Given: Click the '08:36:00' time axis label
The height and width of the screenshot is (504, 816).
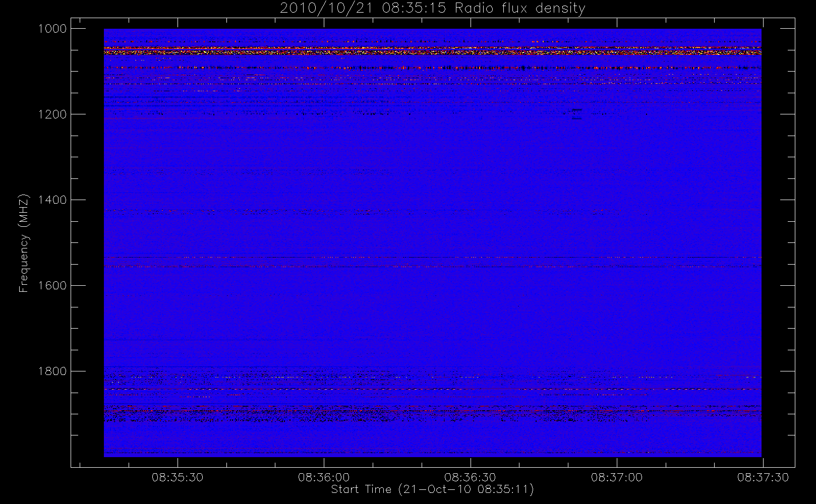Looking at the screenshot, I should click(324, 477).
